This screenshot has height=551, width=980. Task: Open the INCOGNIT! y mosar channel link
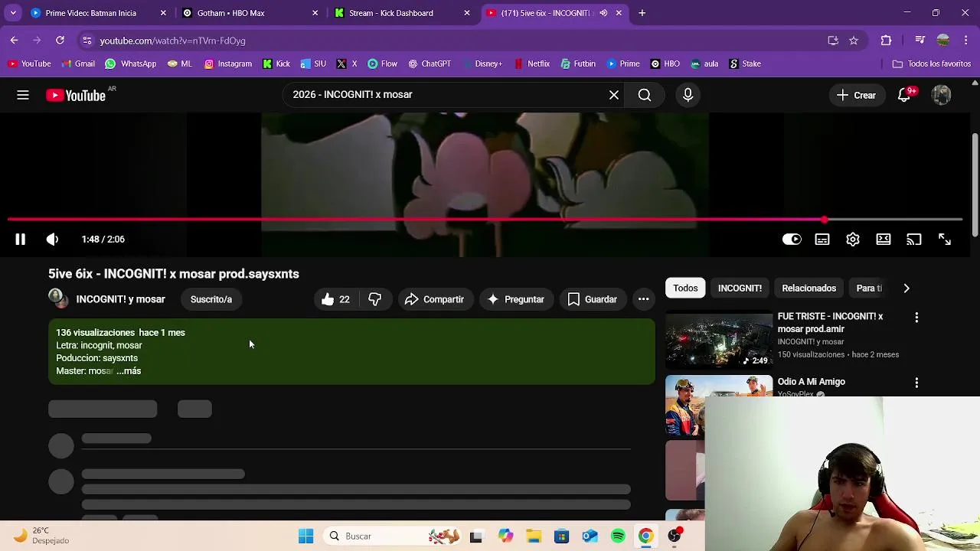120,299
